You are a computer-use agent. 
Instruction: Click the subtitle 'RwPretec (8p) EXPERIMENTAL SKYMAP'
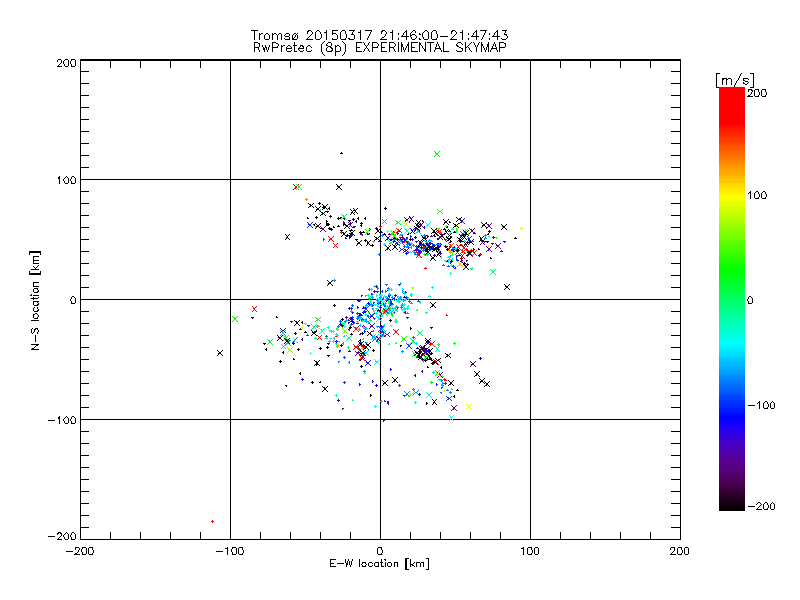pos(379,48)
